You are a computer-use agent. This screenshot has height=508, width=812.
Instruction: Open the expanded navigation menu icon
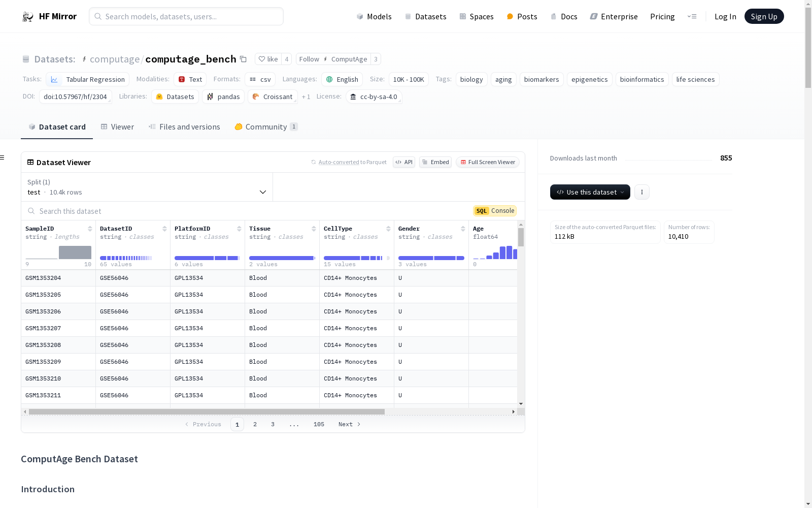click(692, 16)
